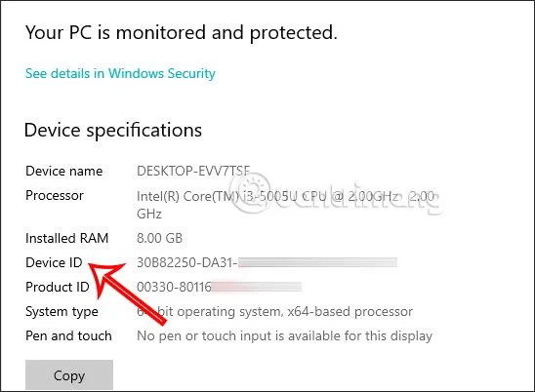
Task: Click the Processor label
Action: [55, 195]
